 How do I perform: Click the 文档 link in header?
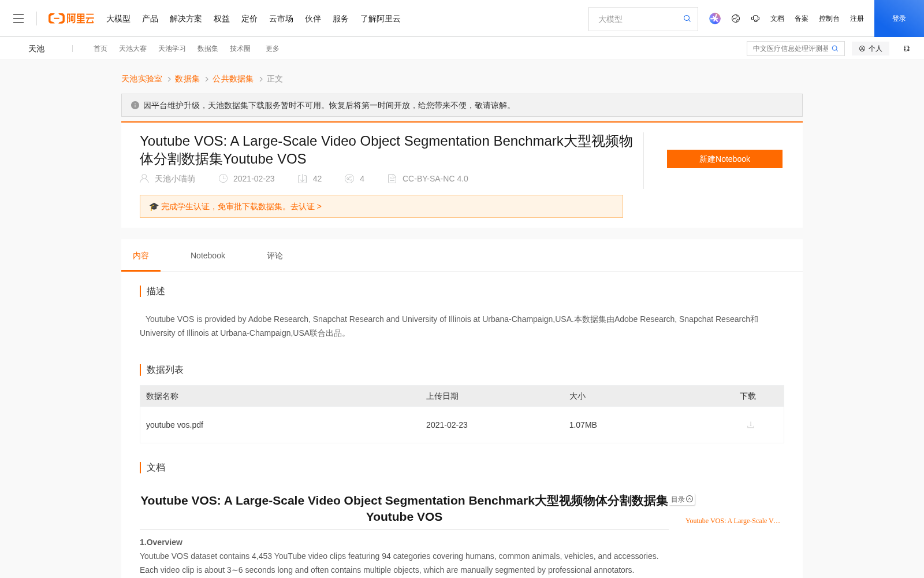[x=777, y=18]
